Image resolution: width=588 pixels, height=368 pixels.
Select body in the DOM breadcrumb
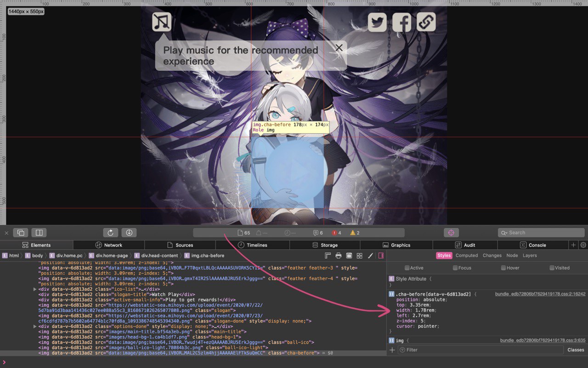34,256
